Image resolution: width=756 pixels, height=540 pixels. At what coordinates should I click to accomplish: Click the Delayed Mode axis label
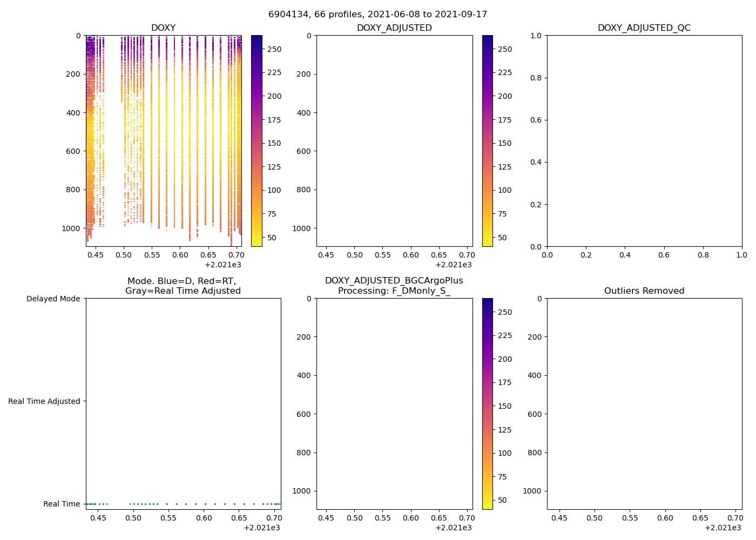53,299
